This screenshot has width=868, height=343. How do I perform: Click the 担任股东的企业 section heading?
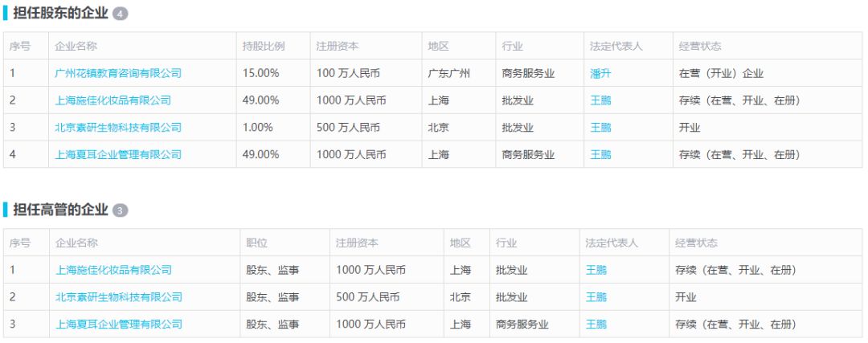point(60,14)
